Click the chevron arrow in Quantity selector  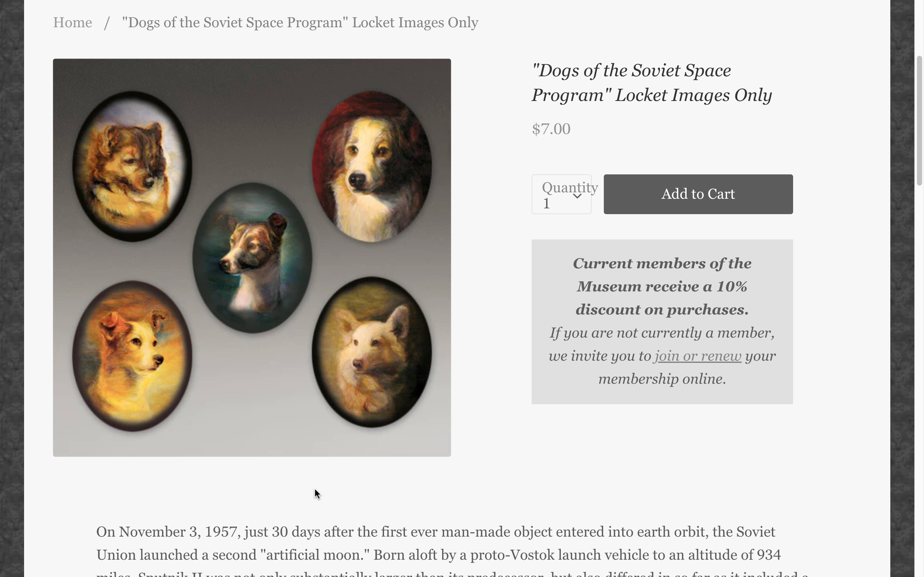(x=577, y=196)
